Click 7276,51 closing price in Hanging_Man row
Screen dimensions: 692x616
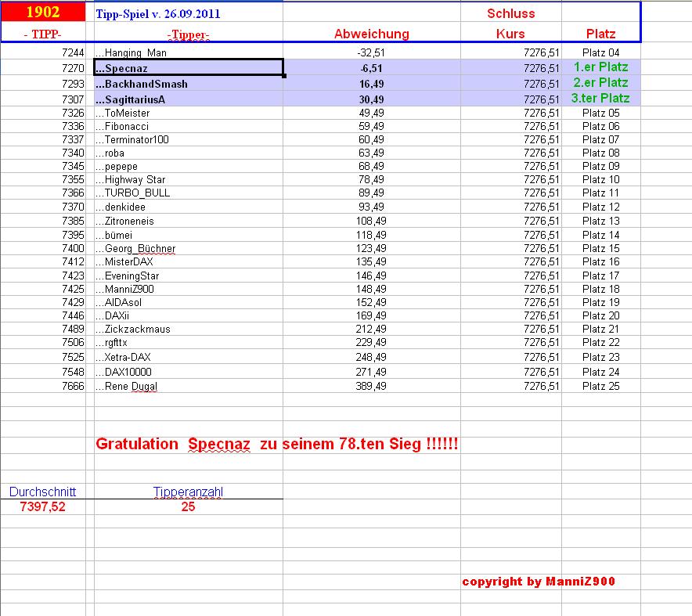click(542, 53)
